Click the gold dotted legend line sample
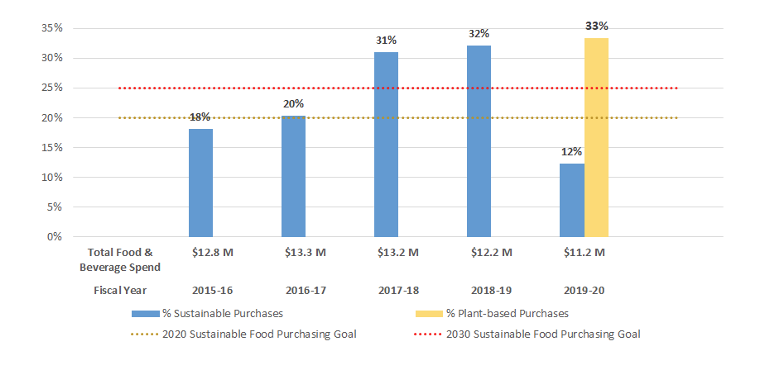Viewport: 764px width, 365px height. [x=146, y=335]
